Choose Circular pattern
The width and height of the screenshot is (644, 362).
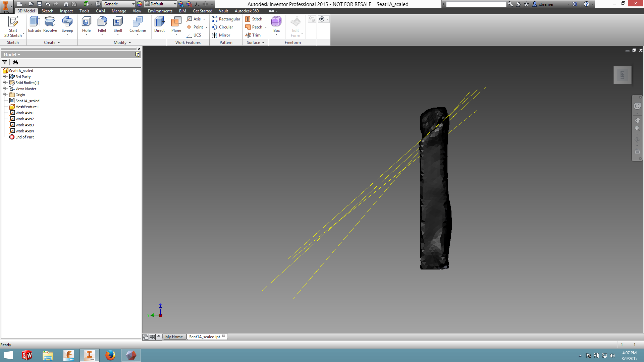(x=222, y=27)
